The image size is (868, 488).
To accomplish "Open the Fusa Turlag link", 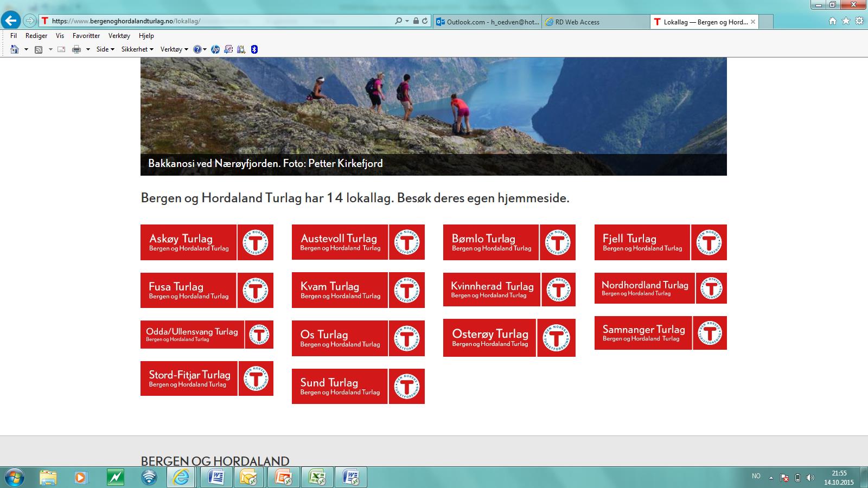I will pos(207,290).
